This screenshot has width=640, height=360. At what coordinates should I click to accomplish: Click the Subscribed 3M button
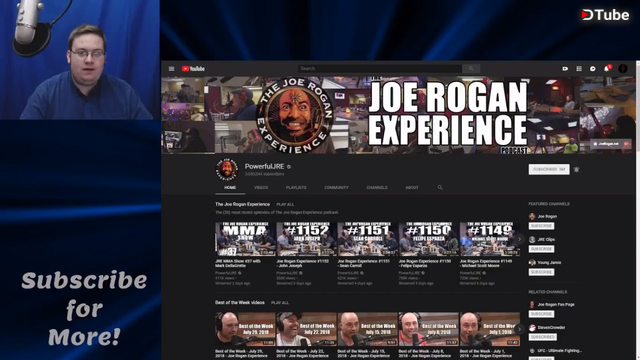[549, 169]
